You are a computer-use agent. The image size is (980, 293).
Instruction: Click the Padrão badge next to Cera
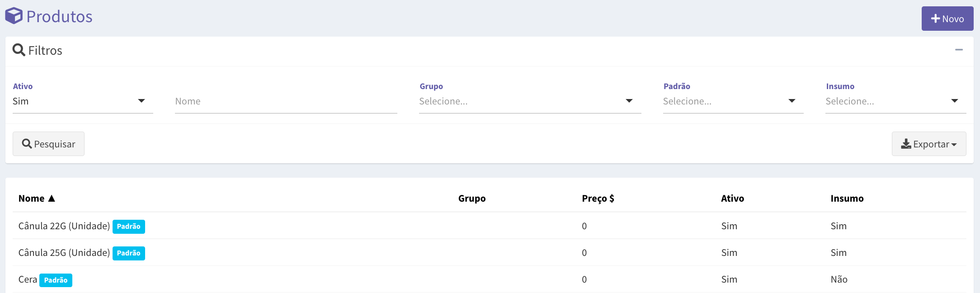(56, 280)
